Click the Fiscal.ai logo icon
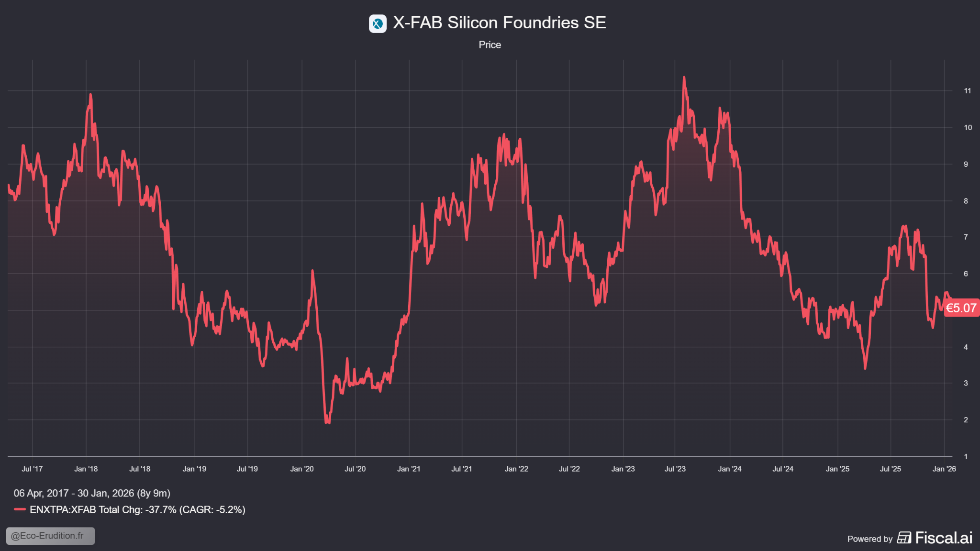 tap(904, 538)
